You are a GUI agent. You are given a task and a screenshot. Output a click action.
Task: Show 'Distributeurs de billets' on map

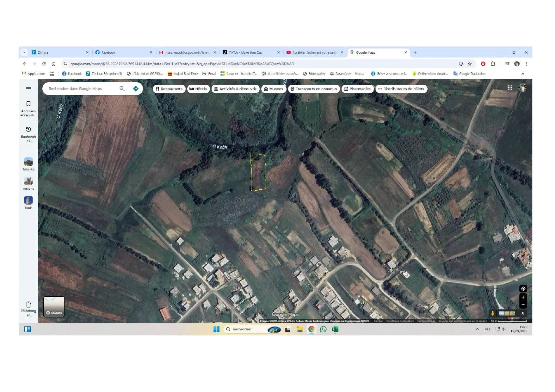(401, 89)
